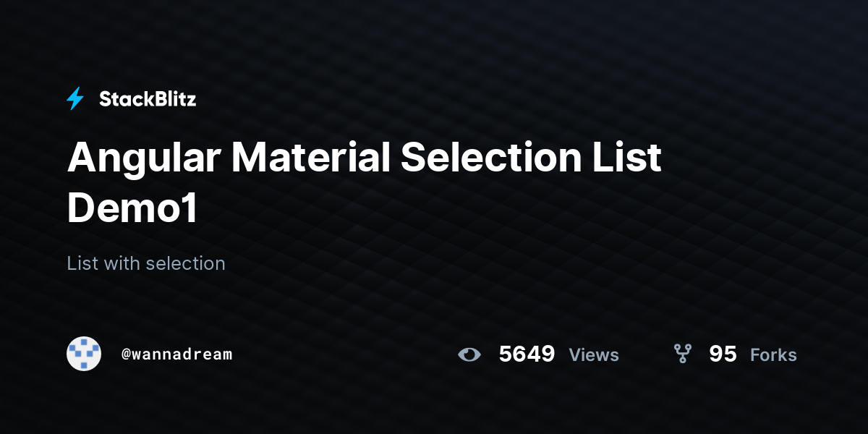868x434 pixels.
Task: Click the StackBlitz wordmark text
Action: click(148, 99)
